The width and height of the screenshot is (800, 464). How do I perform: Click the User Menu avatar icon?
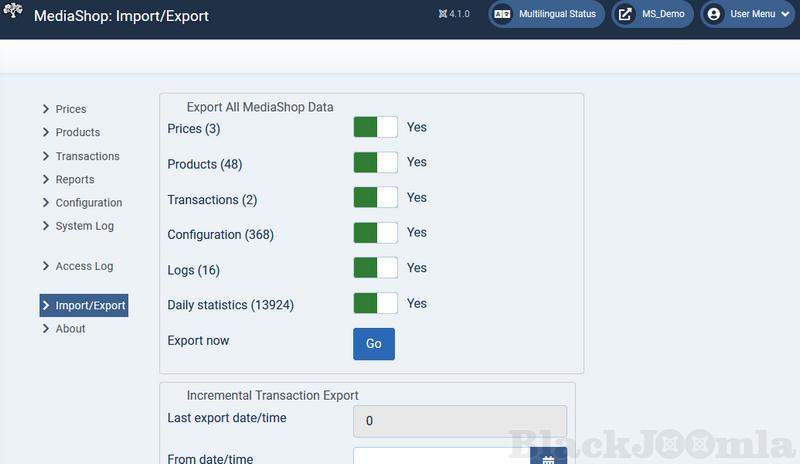(x=714, y=14)
